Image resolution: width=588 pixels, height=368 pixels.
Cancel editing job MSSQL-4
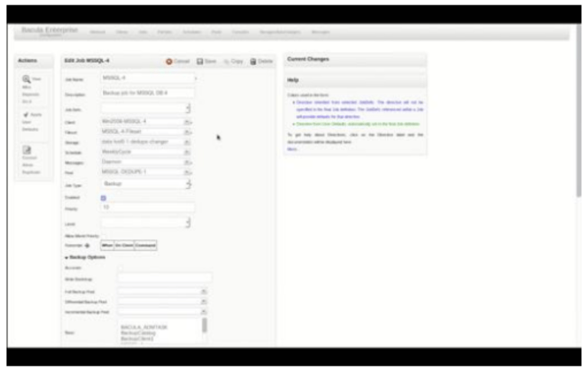pyautogui.click(x=178, y=61)
